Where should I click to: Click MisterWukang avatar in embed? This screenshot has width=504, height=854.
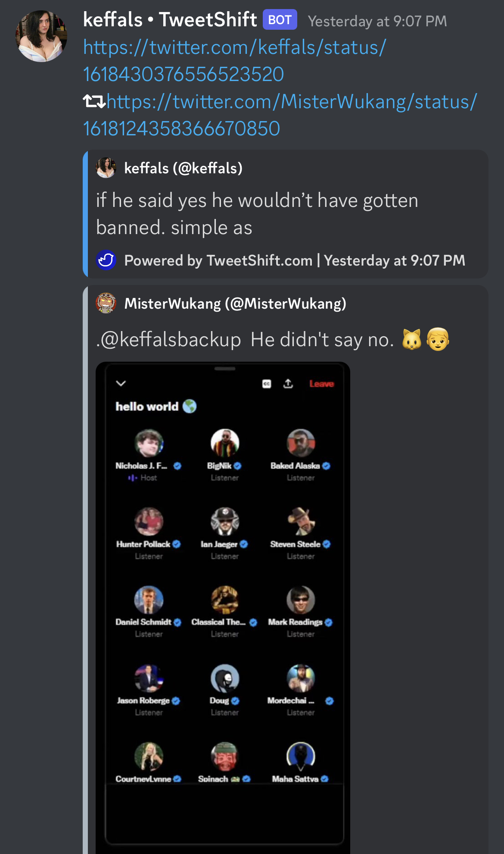tap(106, 303)
